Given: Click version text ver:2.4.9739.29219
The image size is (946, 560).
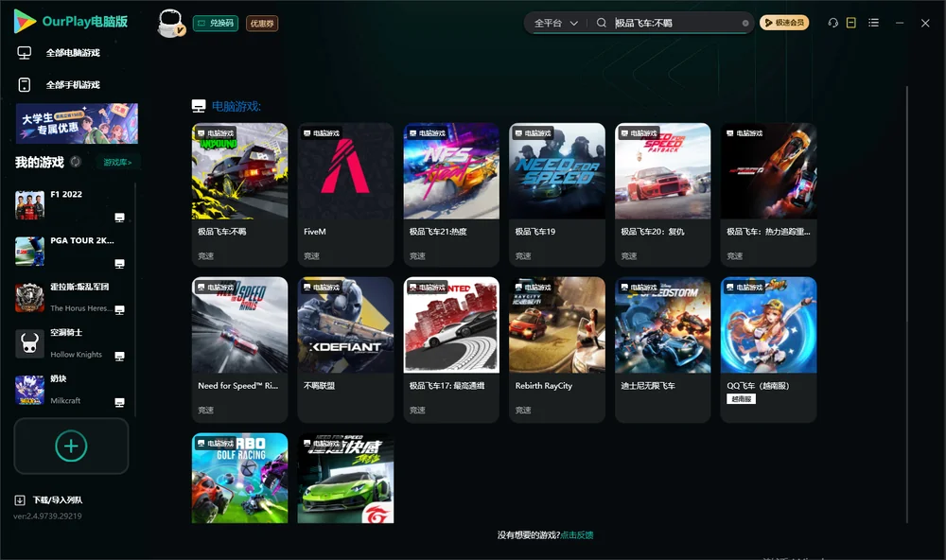Looking at the screenshot, I should coord(47,516).
